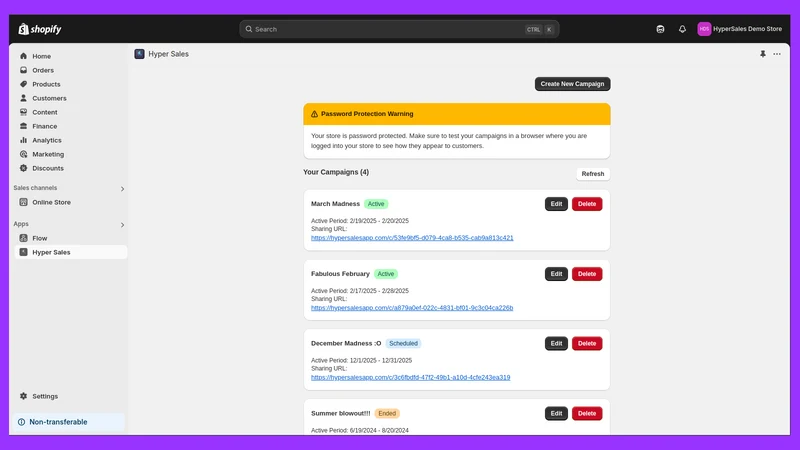The height and width of the screenshot is (450, 800).
Task: Open HyperSales Demo Store account menu
Action: [740, 29]
